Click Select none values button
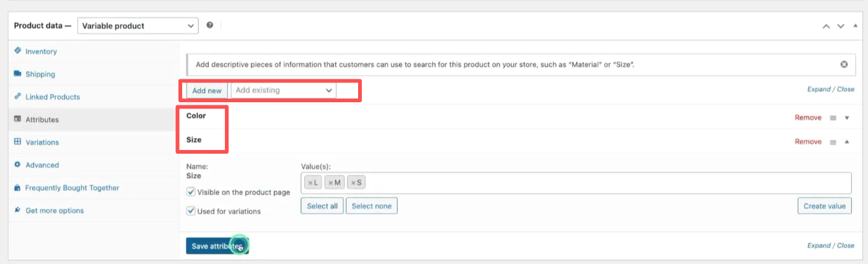 click(x=371, y=206)
